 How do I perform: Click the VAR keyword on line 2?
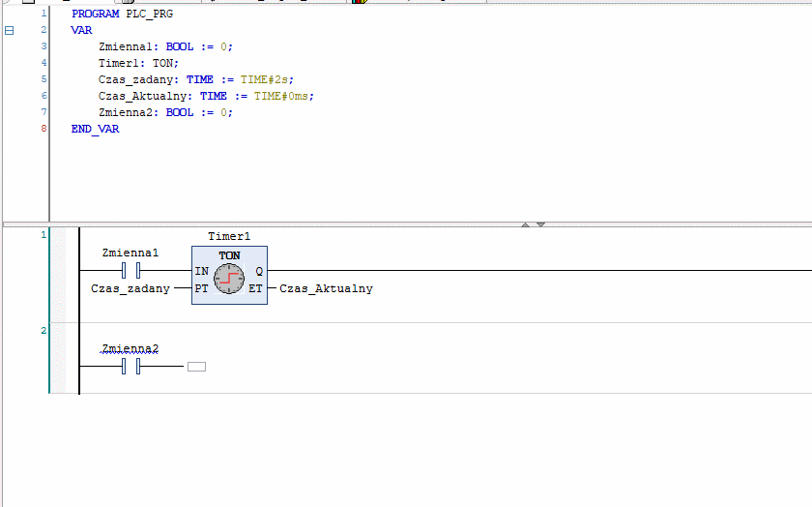[82, 30]
